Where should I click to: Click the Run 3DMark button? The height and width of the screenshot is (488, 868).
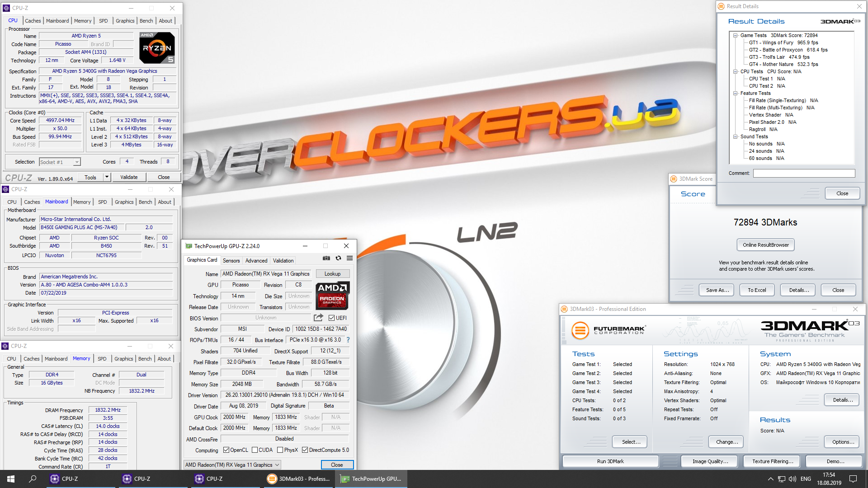(610, 461)
